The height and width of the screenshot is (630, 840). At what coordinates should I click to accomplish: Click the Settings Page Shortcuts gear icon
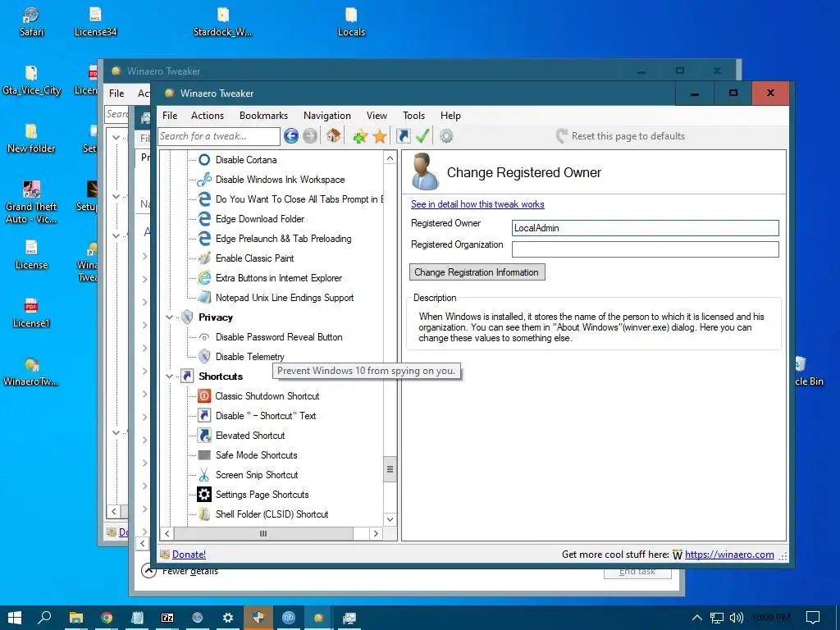[204, 494]
